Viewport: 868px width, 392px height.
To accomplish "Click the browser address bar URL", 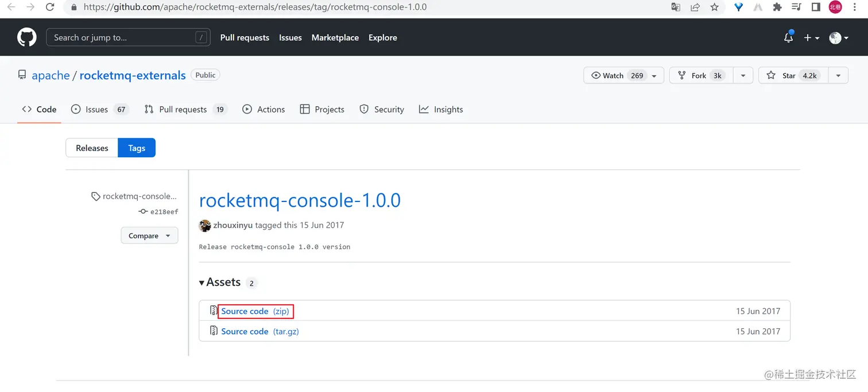I will pos(255,7).
